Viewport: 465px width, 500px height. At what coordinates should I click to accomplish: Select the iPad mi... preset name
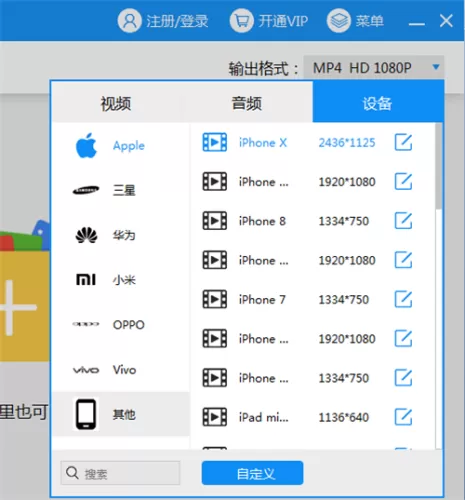(264, 417)
